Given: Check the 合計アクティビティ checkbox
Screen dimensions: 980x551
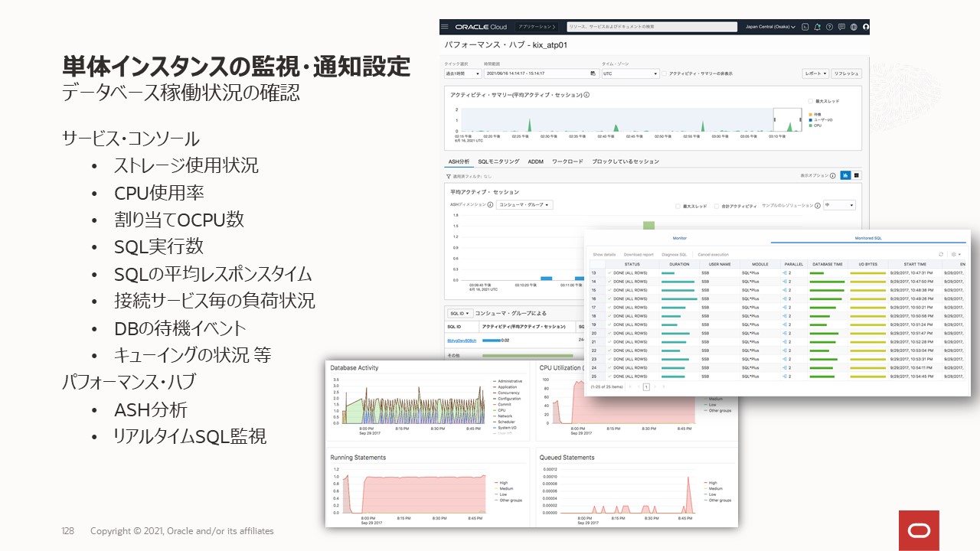Looking at the screenshot, I should [717, 206].
